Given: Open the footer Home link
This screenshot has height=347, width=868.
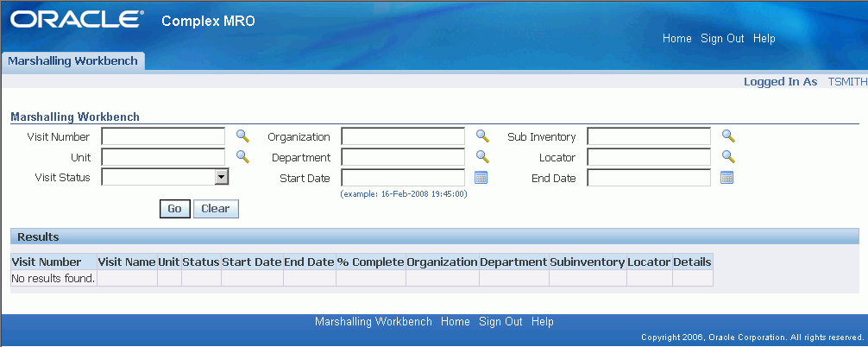Looking at the screenshot, I should (x=455, y=322).
